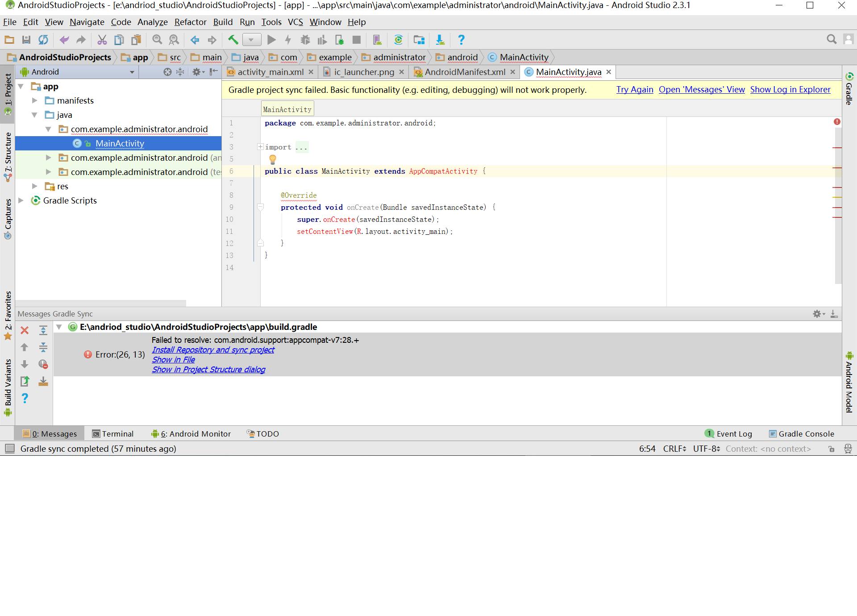
Task: Click the yellow intention lightbulb icon
Action: coord(273,159)
